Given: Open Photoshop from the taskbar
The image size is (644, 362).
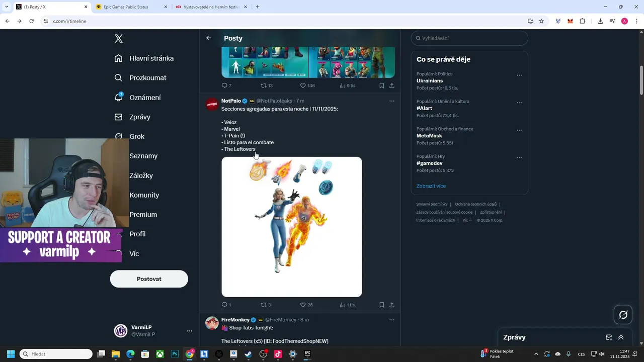Looking at the screenshot, I should click(x=175, y=354).
